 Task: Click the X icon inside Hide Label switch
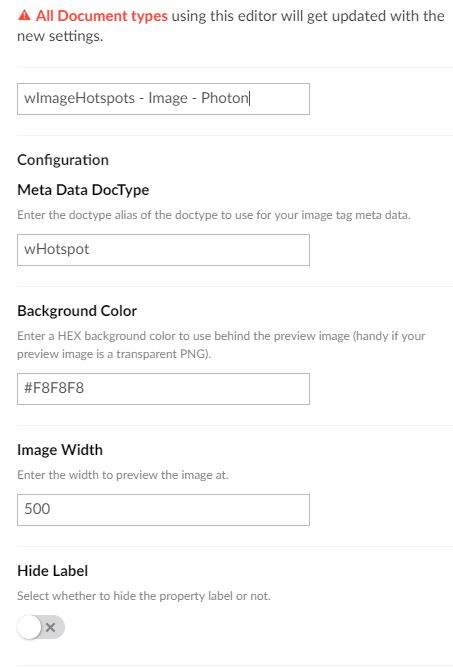point(51,627)
